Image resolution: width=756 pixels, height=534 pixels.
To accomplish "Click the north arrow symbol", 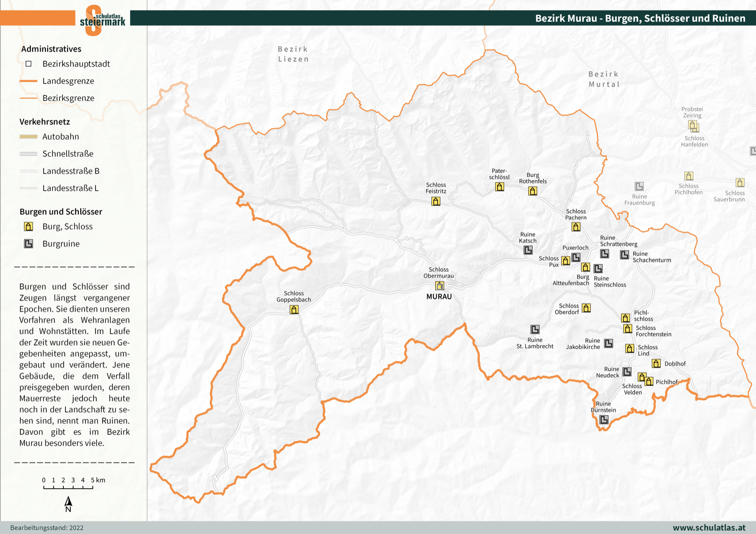I will pos(69,504).
